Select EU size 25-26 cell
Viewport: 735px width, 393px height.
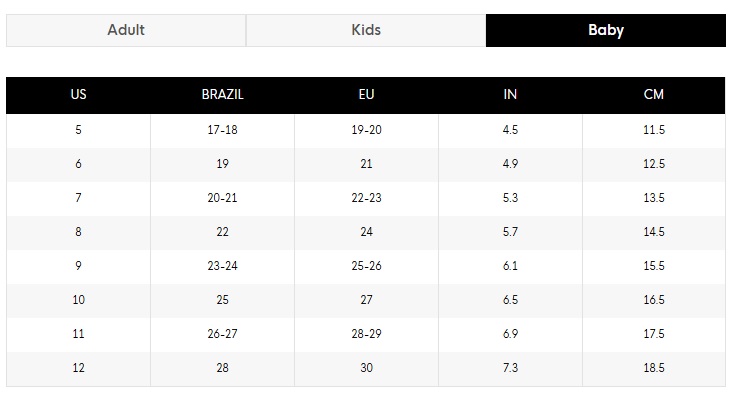pos(366,266)
